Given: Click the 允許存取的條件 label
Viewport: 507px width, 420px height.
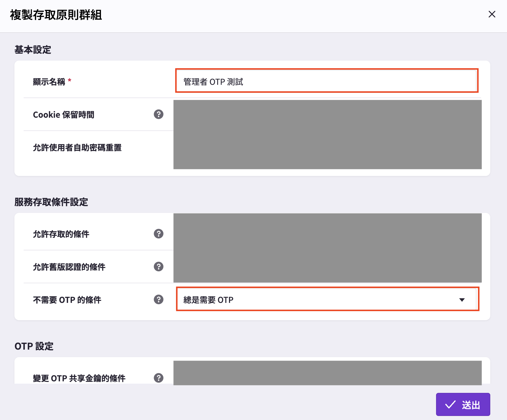Looking at the screenshot, I should pyautogui.click(x=61, y=234).
